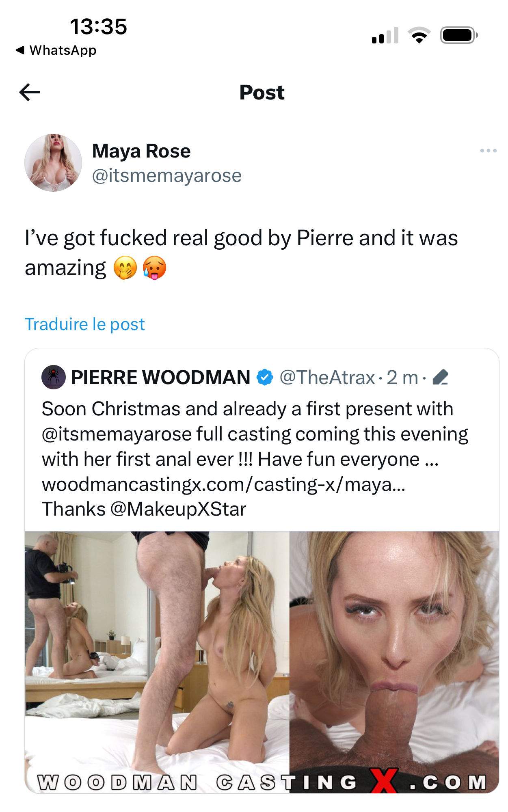Tap the quoted post's spider avatar

(54, 377)
